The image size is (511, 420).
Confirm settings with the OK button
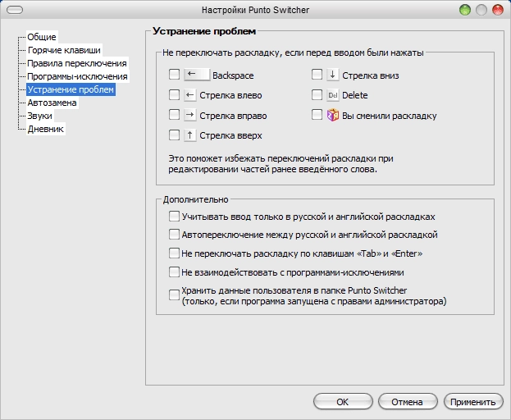tap(343, 401)
